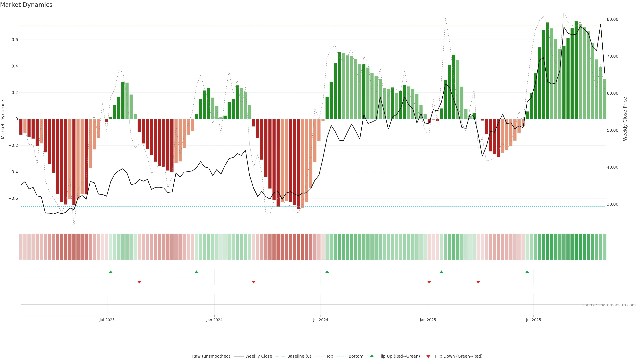Click the Flip Up (Red→Green) legend item
The height and width of the screenshot is (362, 644).
(x=399, y=356)
